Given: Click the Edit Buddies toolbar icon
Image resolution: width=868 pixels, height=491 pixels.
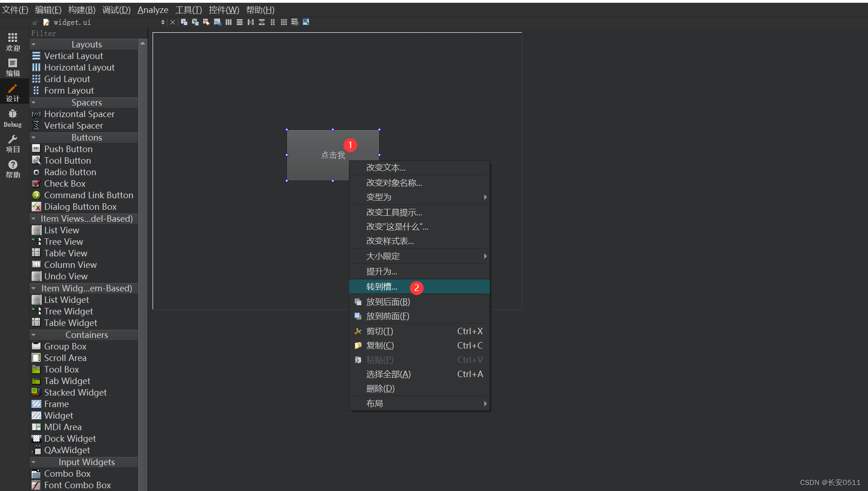Looking at the screenshot, I should click(206, 22).
